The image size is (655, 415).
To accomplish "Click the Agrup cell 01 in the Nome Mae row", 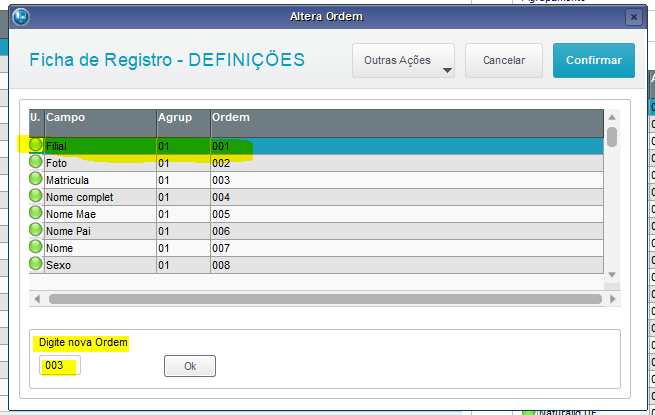I will pyautogui.click(x=183, y=214).
